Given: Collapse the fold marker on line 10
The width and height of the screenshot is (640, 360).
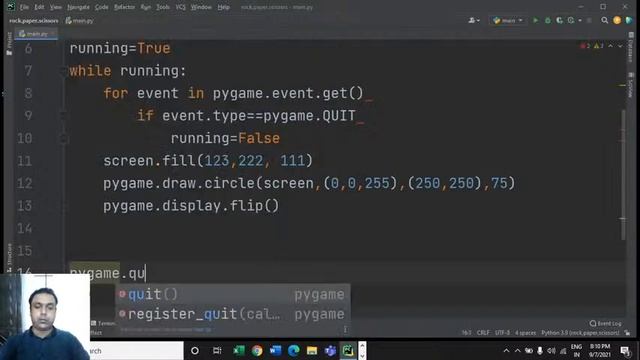Looking at the screenshot, I should (64, 138).
